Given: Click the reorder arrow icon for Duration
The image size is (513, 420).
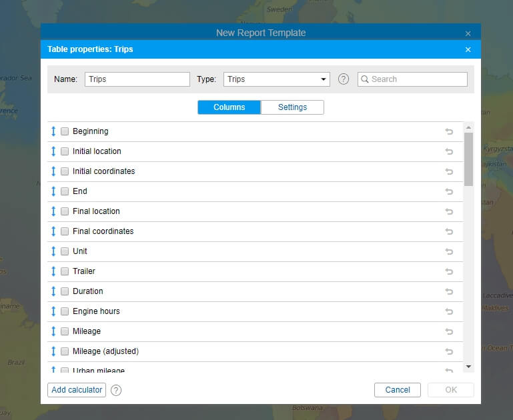Looking at the screenshot, I should pos(53,291).
